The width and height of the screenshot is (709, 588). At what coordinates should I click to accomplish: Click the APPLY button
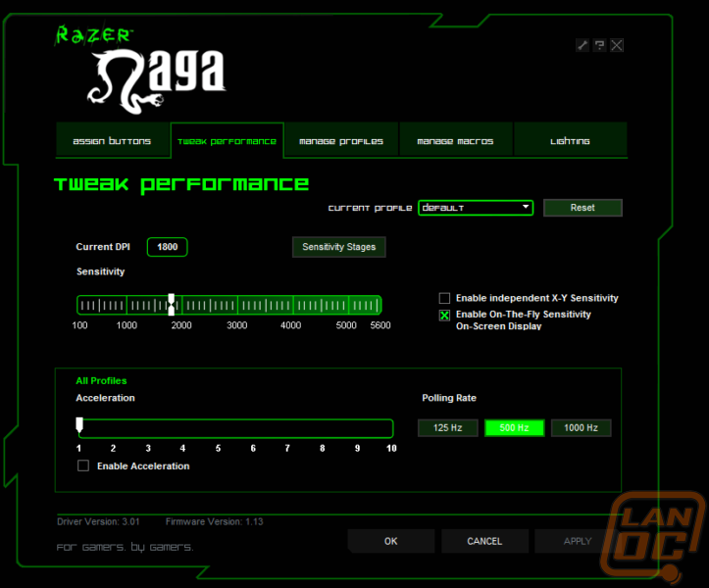pos(578,541)
